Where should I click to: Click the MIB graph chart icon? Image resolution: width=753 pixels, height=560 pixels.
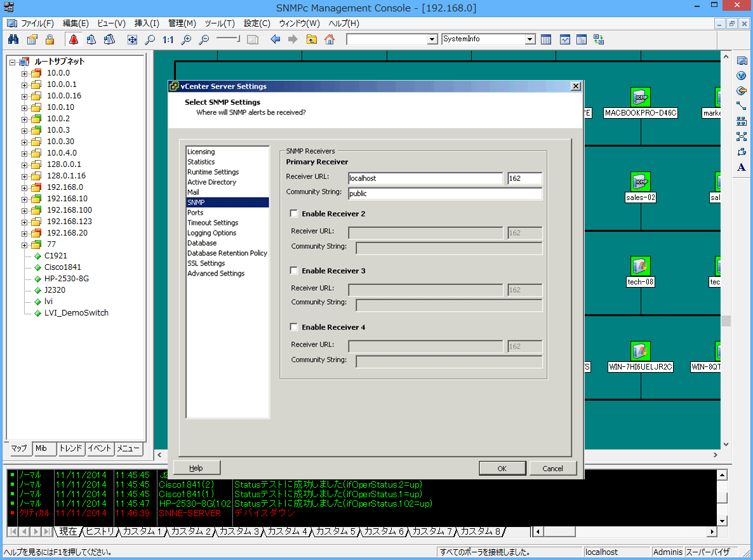coord(565,39)
